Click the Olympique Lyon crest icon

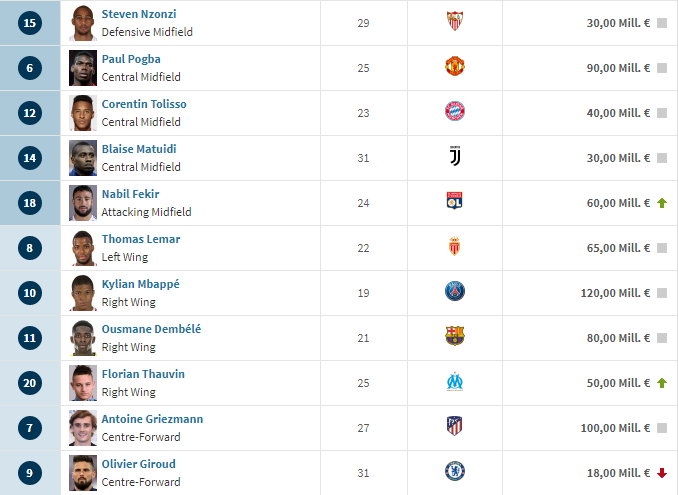point(454,201)
